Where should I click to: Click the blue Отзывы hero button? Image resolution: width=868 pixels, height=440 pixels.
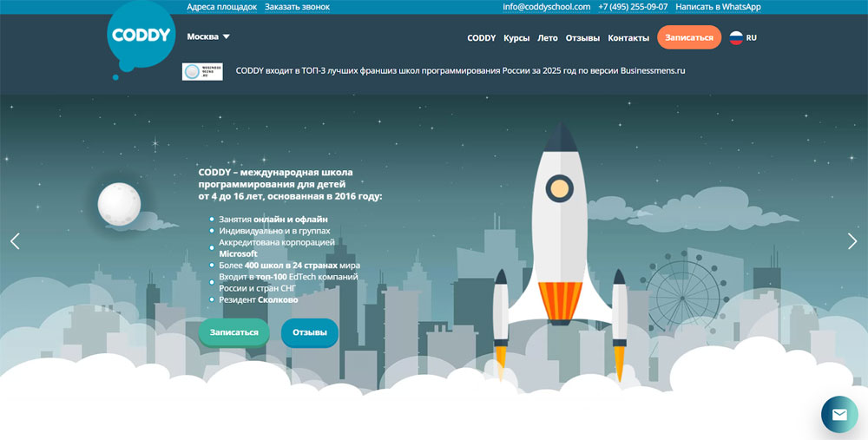tap(310, 332)
